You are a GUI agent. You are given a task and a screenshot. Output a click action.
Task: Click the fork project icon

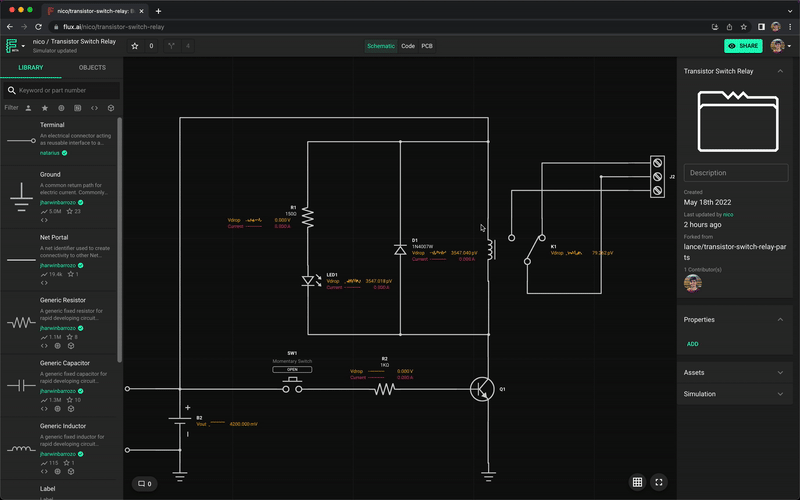[x=171, y=46]
